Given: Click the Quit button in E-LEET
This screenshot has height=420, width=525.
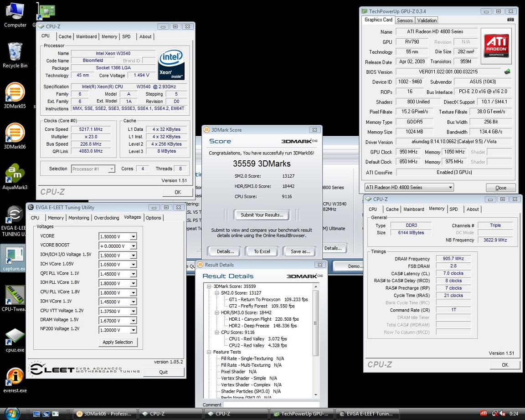Looking at the screenshot, I should tap(164, 372).
